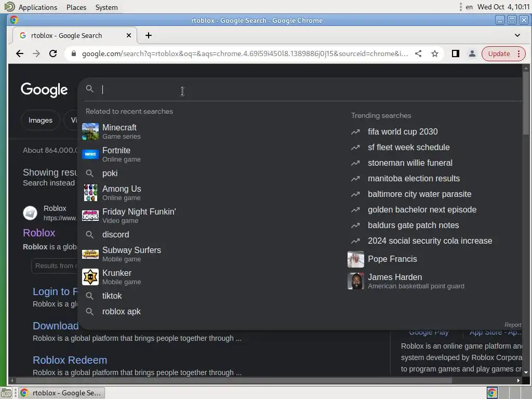Select trending search baldurs gate patch notes
This screenshot has height=399, width=532.
coord(413,225)
